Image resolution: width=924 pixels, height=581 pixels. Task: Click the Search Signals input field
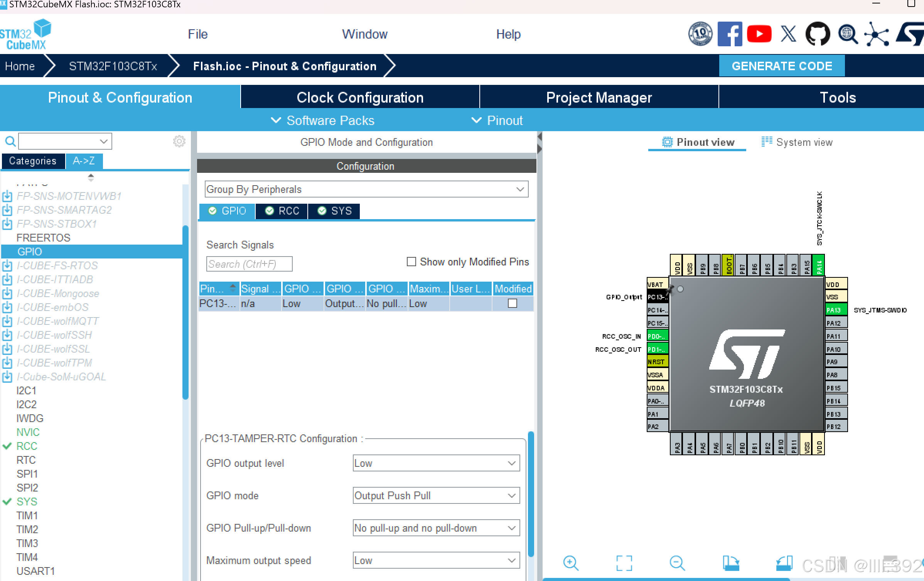[249, 264]
